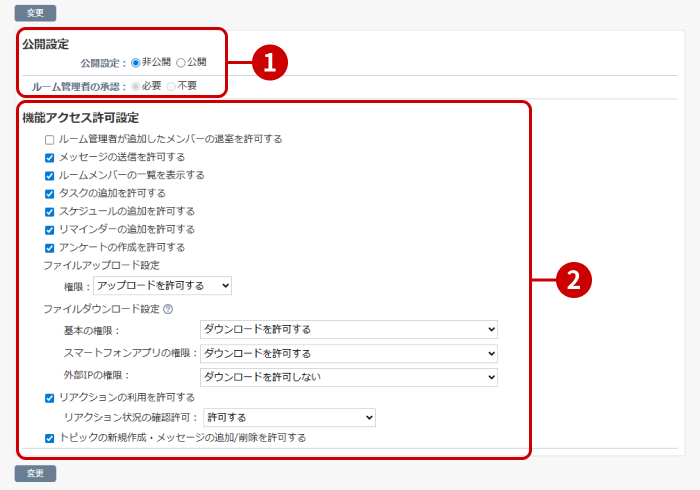
Task: Toggle リアクションの利用を許可する checkbox
Action: click(x=50, y=397)
